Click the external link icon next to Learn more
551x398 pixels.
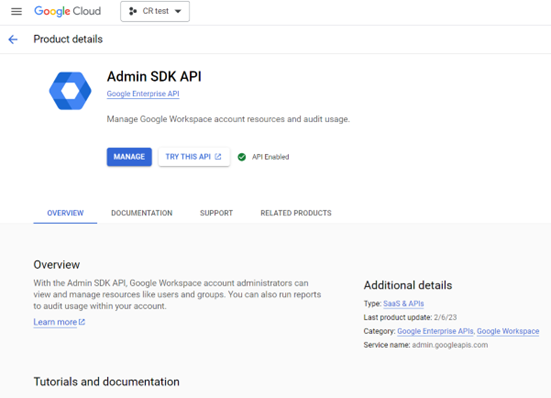82,322
